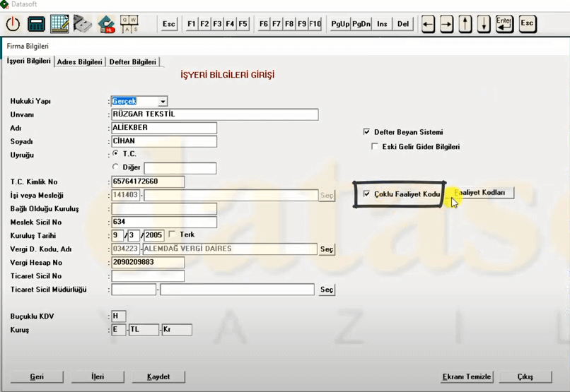Click the red power icon in toolbar

(13, 24)
